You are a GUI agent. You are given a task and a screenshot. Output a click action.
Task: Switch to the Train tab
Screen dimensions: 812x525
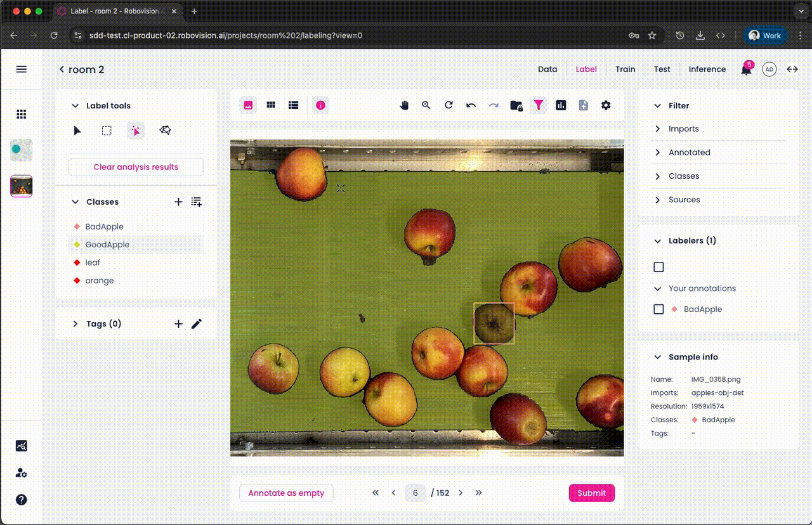(625, 69)
